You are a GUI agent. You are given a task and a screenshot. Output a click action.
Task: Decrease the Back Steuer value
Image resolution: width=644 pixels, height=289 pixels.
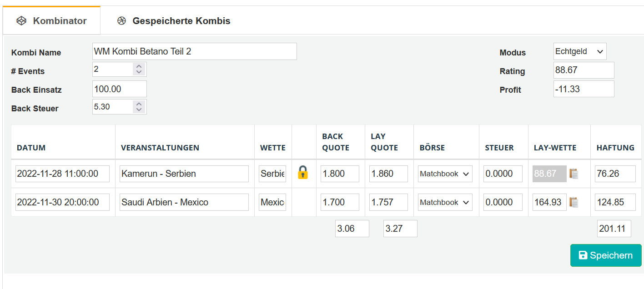pos(139,110)
